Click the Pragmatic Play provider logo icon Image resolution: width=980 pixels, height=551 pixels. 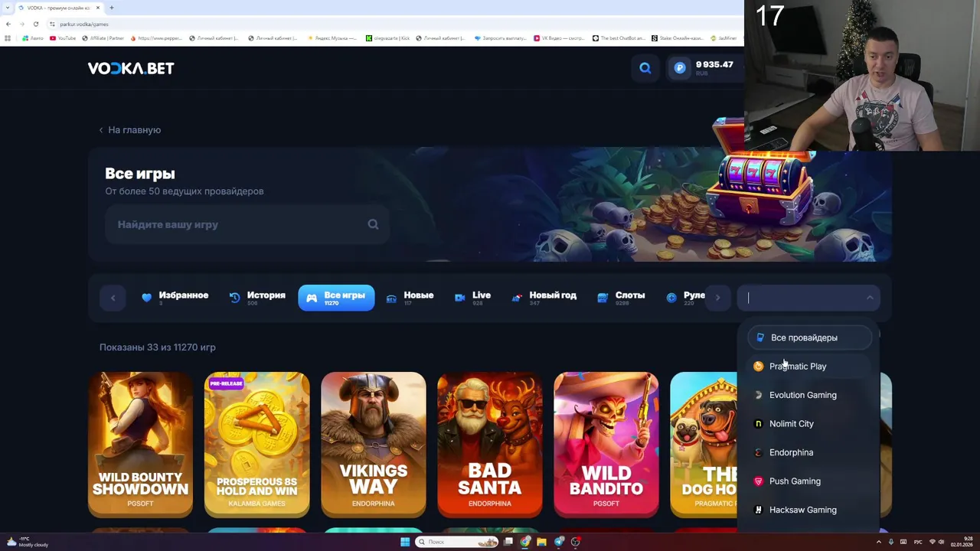[x=759, y=367]
